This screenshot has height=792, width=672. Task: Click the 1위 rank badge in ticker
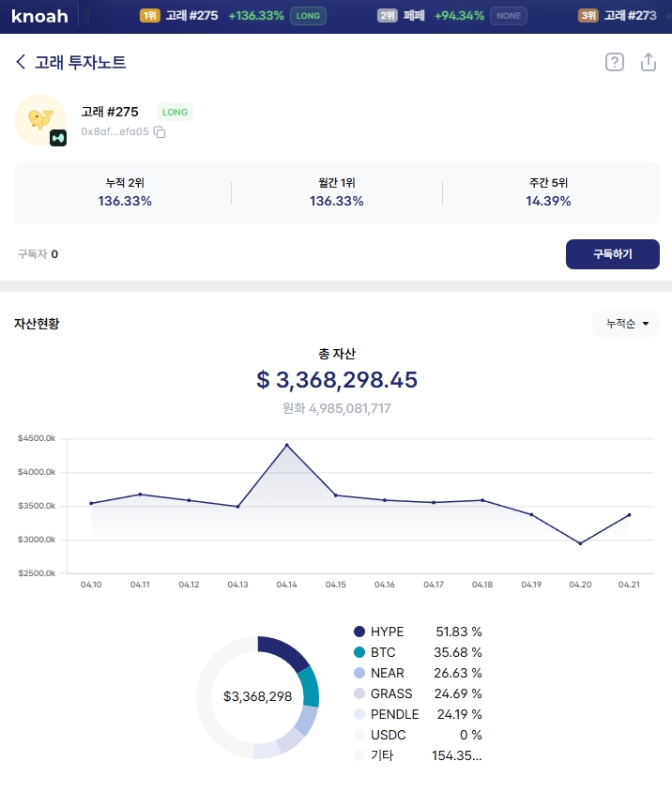click(x=149, y=16)
